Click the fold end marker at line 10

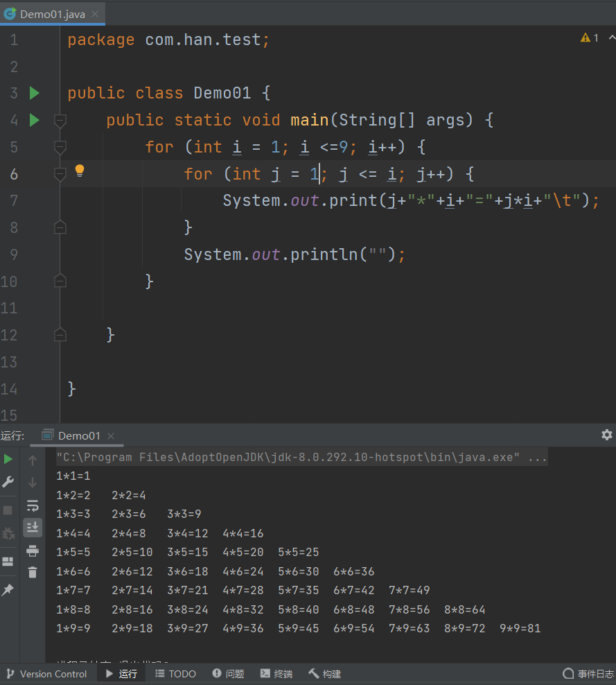pyautogui.click(x=60, y=281)
